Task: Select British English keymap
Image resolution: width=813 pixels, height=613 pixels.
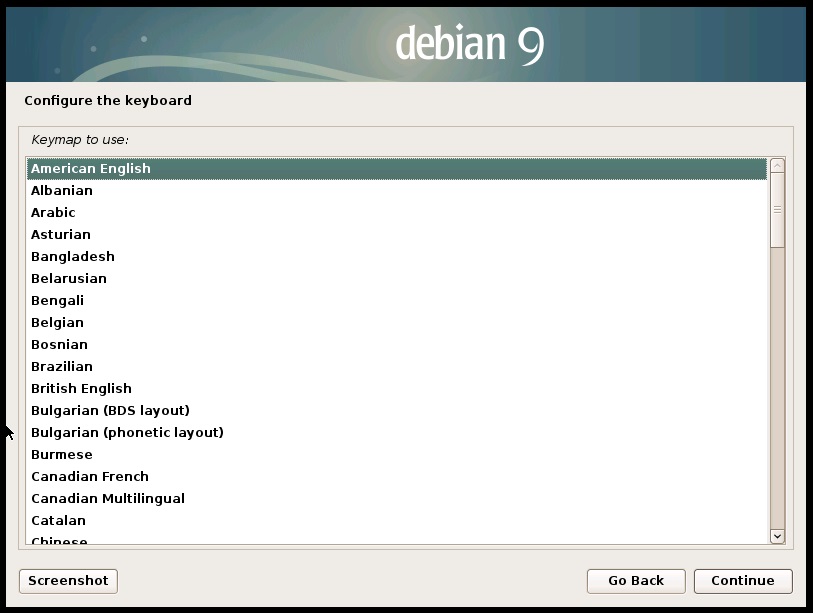Action: [x=82, y=389]
